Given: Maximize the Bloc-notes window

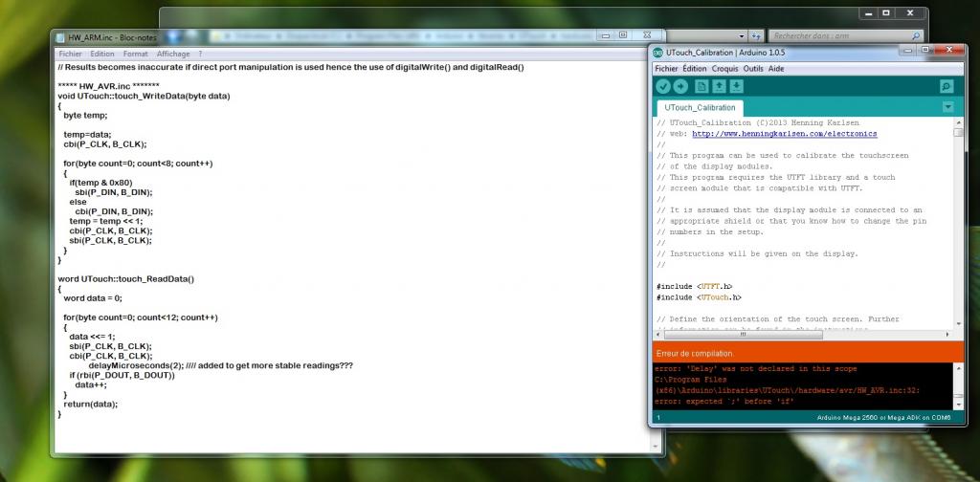Looking at the screenshot, I should click(x=623, y=35).
